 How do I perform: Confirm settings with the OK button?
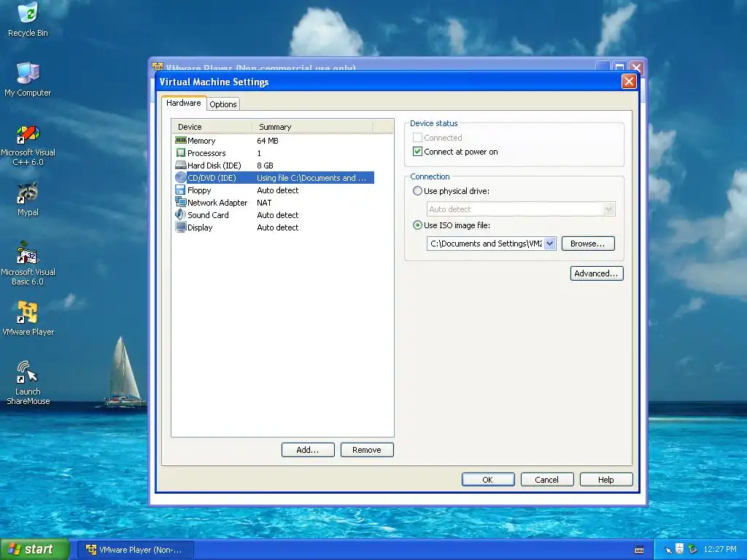coord(488,480)
